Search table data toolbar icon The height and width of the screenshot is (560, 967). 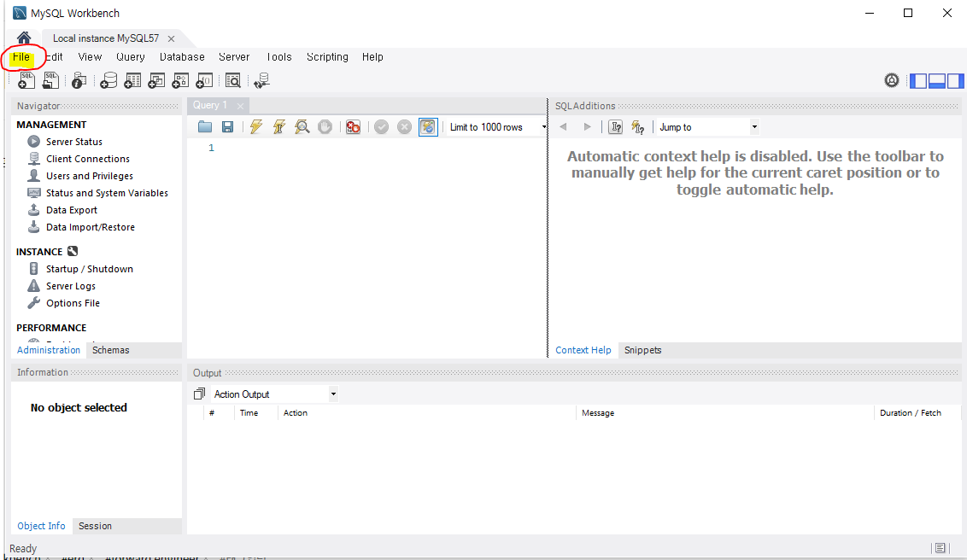coord(232,80)
